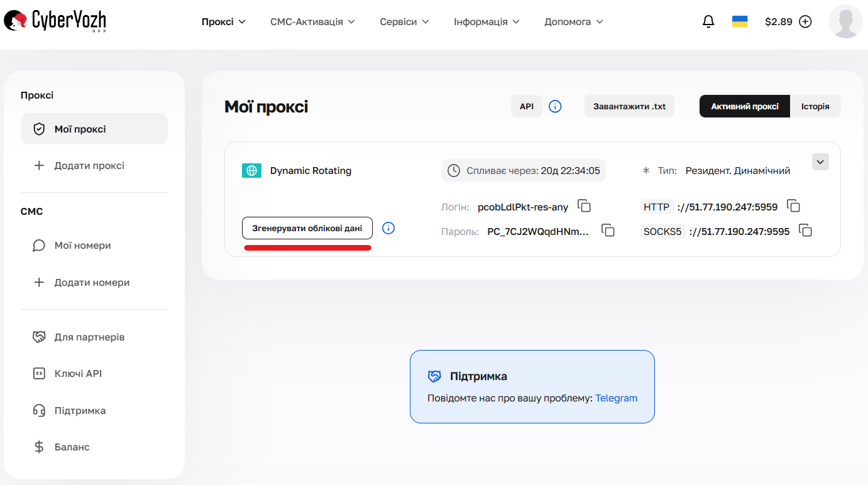Click the Згенерувати облікові дані button
This screenshot has width=868, height=485.
(x=307, y=228)
